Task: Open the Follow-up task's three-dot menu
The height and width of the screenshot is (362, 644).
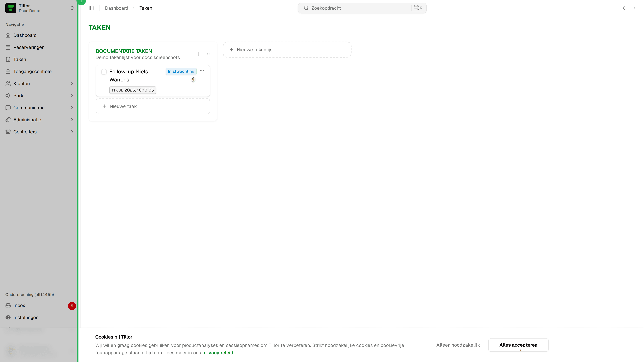Action: pos(202,70)
